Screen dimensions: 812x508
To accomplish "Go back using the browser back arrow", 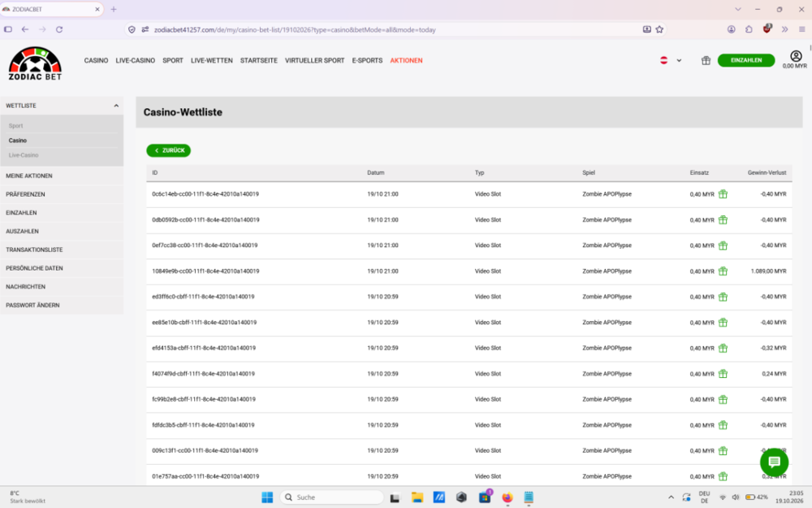I will [x=25, y=29].
